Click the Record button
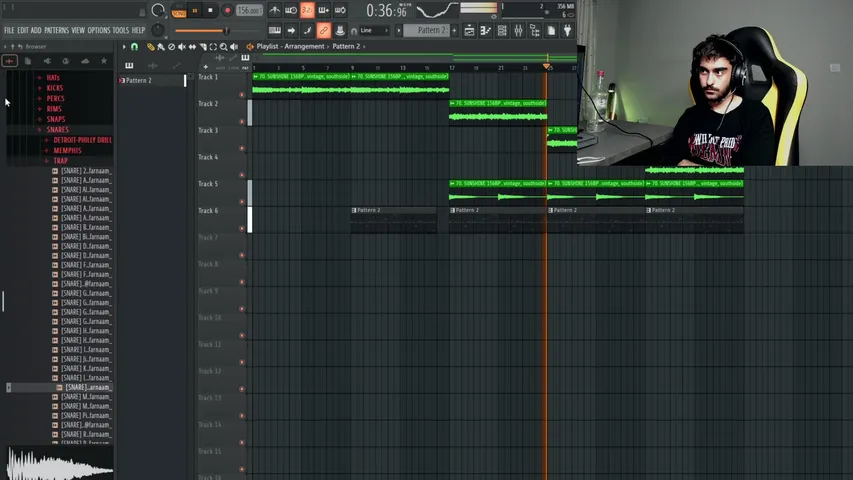853x480 pixels. click(227, 10)
